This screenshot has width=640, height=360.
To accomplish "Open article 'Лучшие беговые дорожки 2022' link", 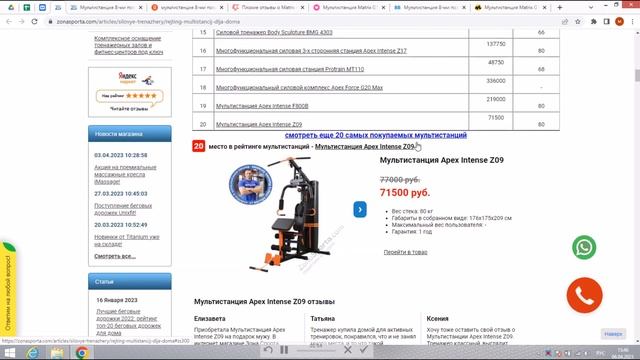I will pyautogui.click(x=129, y=322).
